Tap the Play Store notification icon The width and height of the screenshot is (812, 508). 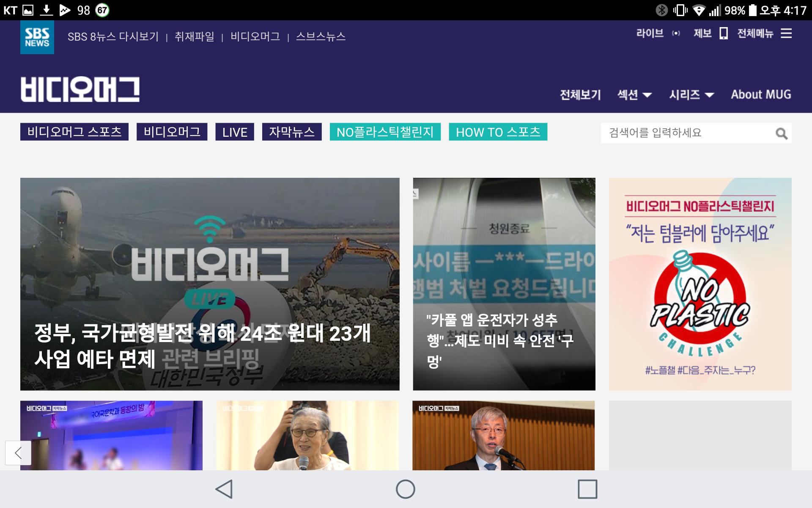point(65,10)
